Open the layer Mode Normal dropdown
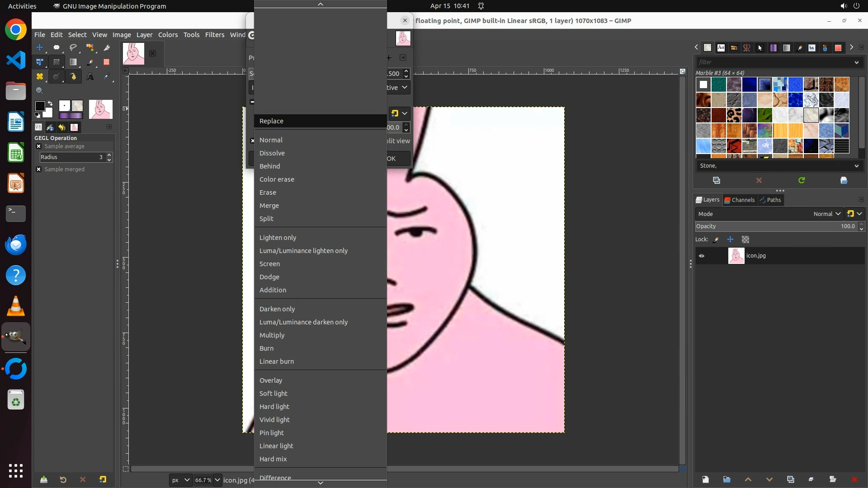 click(x=827, y=214)
